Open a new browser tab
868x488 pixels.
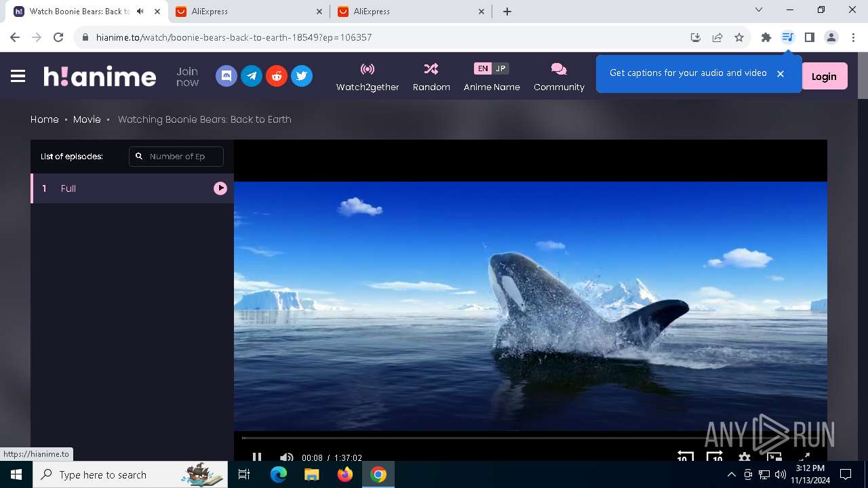click(507, 12)
